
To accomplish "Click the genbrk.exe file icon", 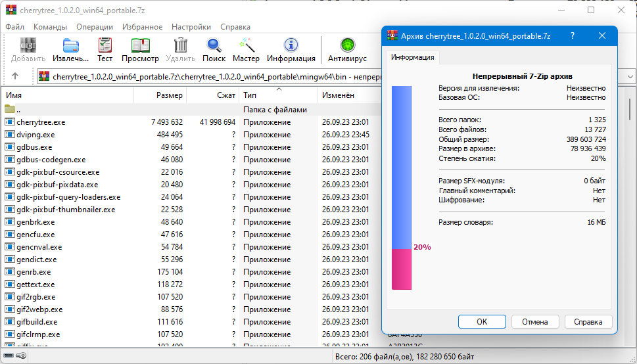I will pos(10,222).
